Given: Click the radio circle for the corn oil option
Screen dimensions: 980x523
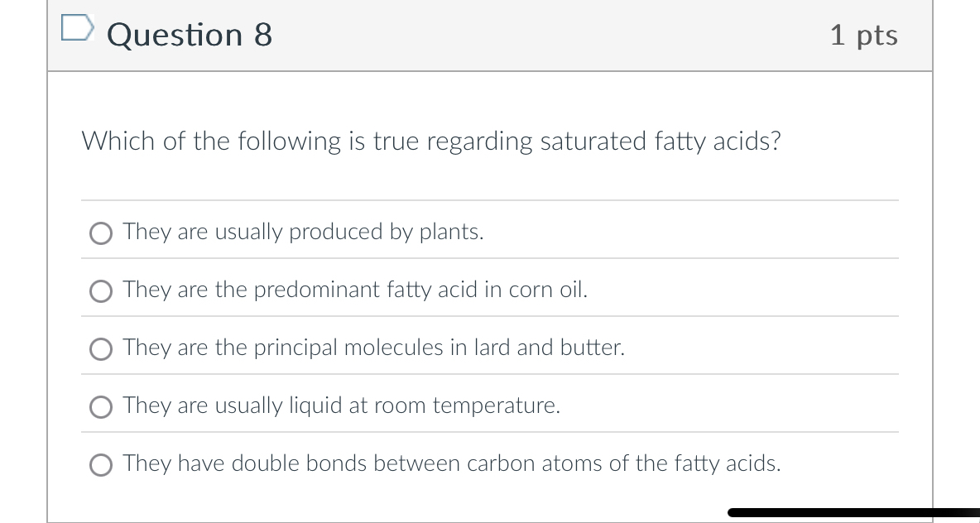Looking at the screenshot, I should [x=100, y=291].
